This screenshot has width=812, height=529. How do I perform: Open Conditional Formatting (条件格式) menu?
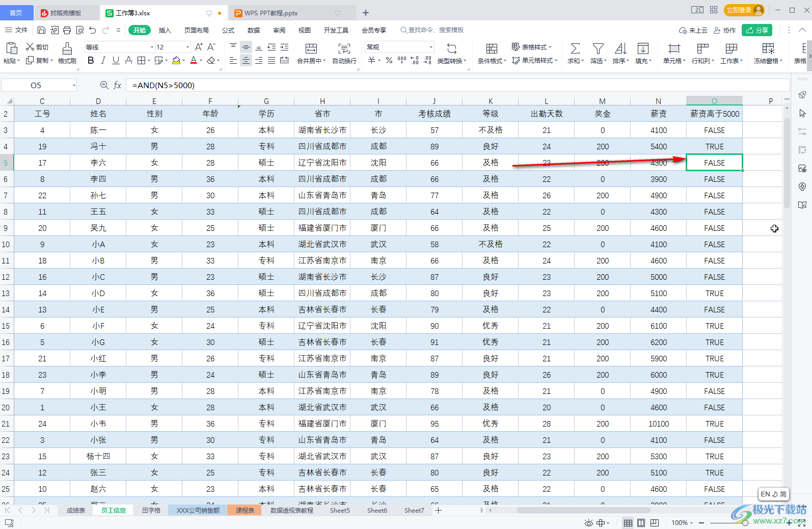click(492, 53)
